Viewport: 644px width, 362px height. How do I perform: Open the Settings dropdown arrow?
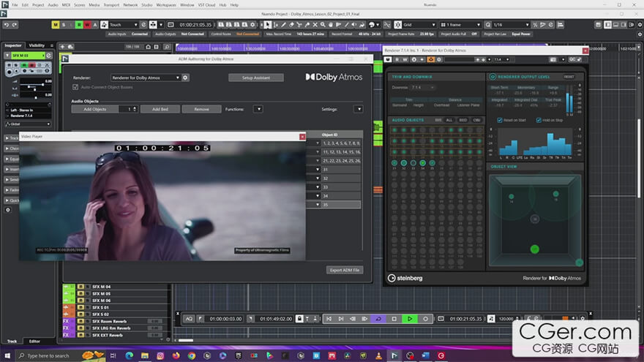pos(359,109)
